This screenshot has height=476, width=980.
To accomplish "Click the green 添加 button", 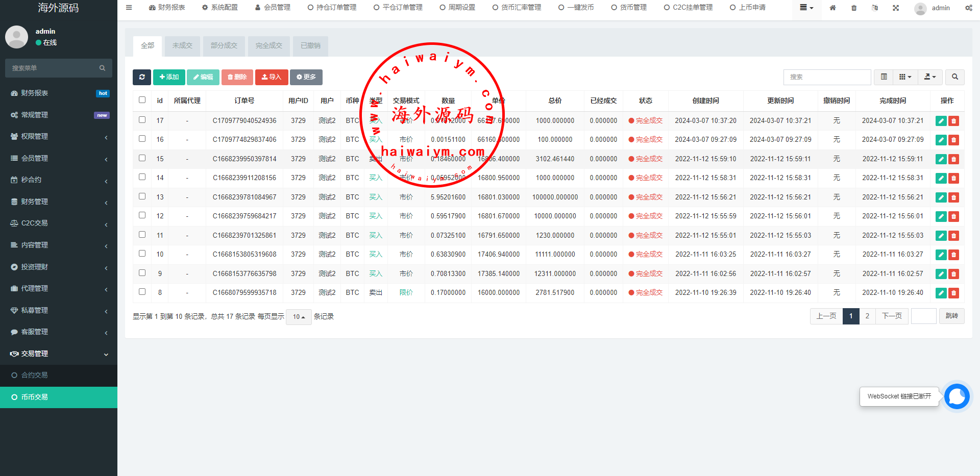I will click(x=169, y=77).
